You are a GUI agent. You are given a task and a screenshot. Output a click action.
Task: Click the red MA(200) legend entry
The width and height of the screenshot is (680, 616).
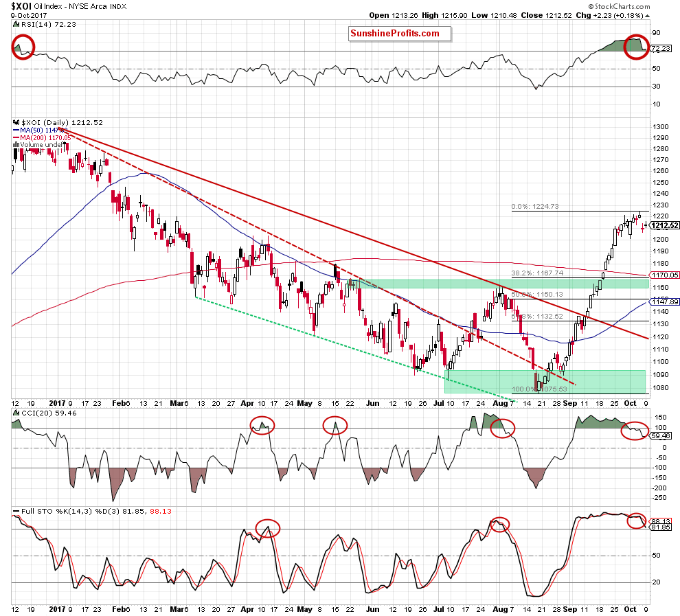pos(42,137)
